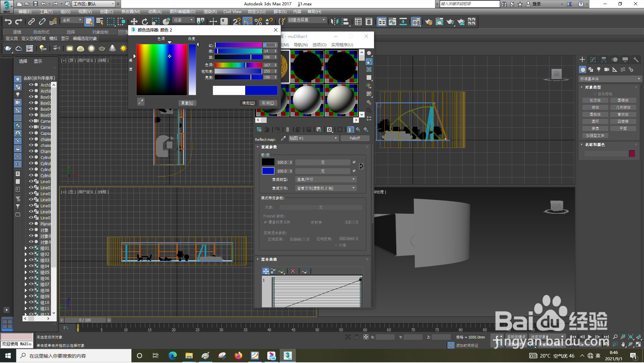This screenshot has height=363, width=644.
Task: Click the delete point red X icon
Action: pos(293,271)
